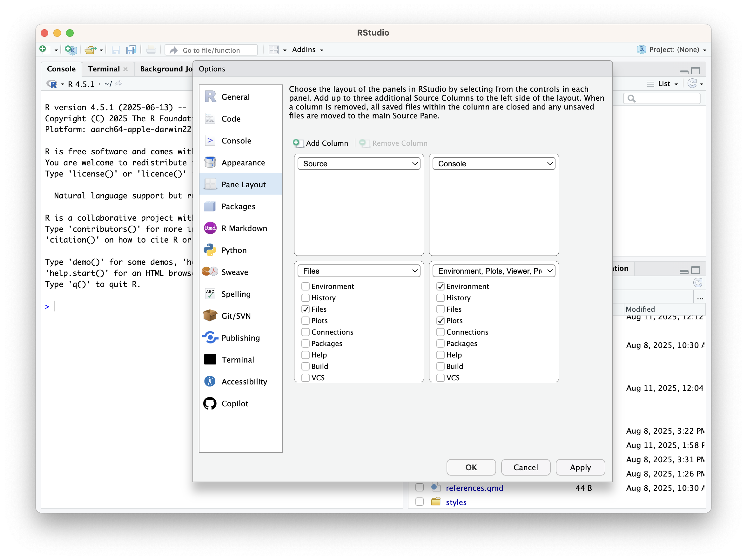747x560 pixels.
Task: Open the Copilot options section
Action: [x=240, y=404]
